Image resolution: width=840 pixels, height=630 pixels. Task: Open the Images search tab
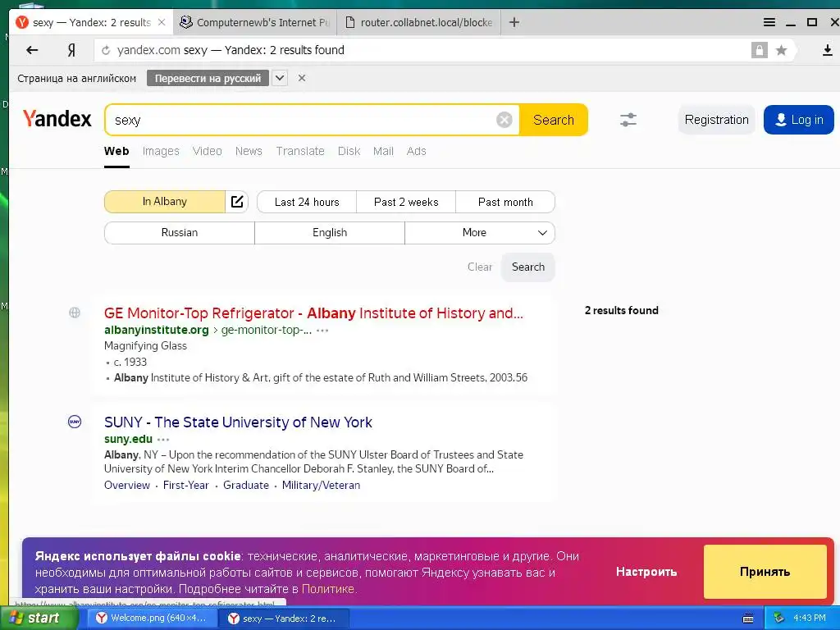click(x=161, y=151)
